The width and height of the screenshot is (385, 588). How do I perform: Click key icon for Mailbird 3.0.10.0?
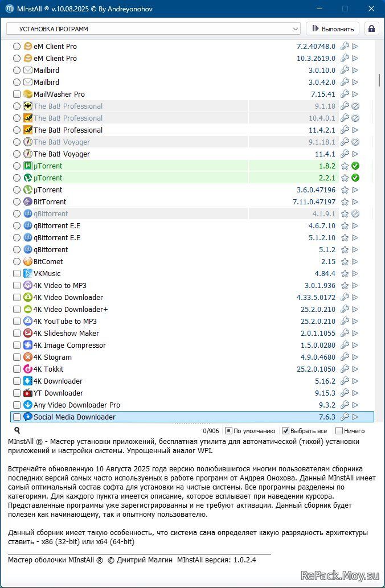point(345,71)
